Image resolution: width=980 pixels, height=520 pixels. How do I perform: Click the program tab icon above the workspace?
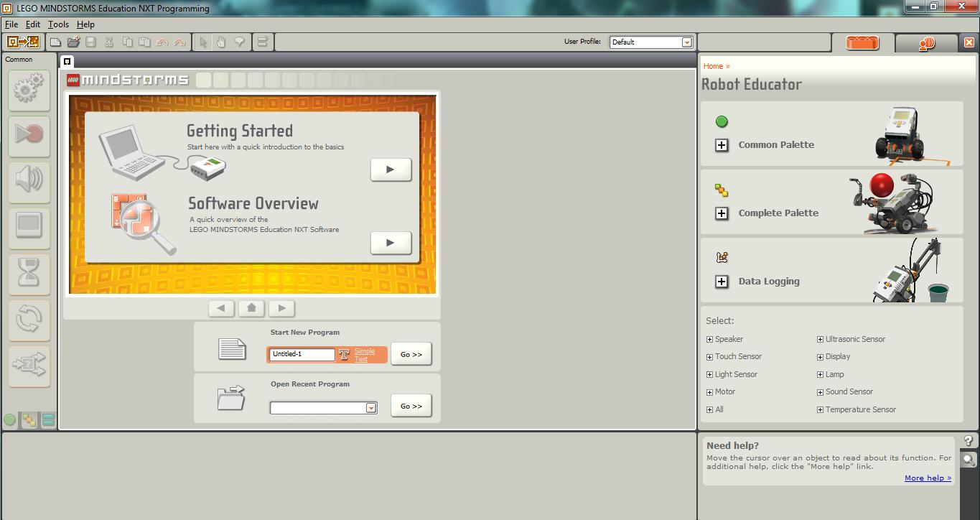point(67,61)
